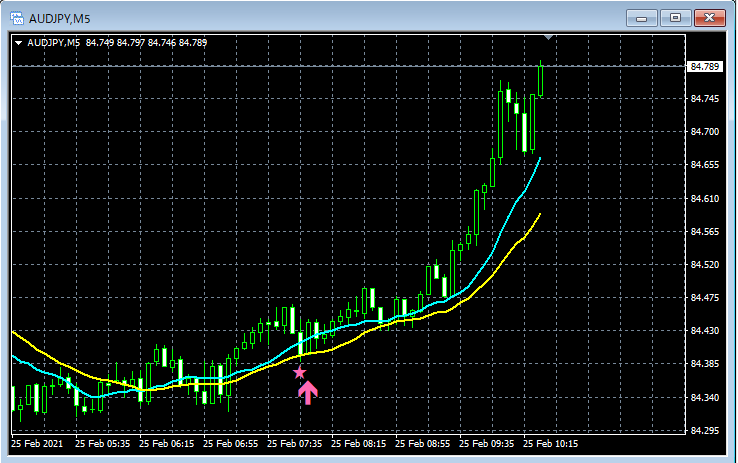This screenshot has height=463, width=738.
Task: Click the current price label 84.789
Action: coord(705,66)
